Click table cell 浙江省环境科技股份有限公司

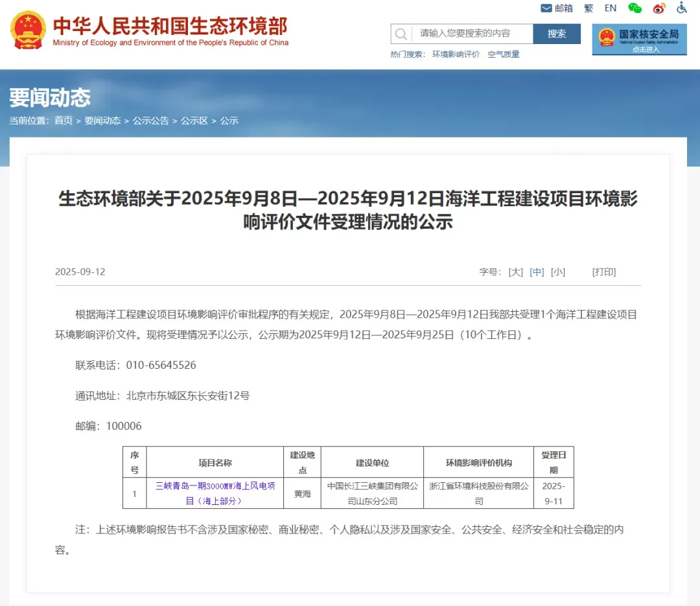478,493
